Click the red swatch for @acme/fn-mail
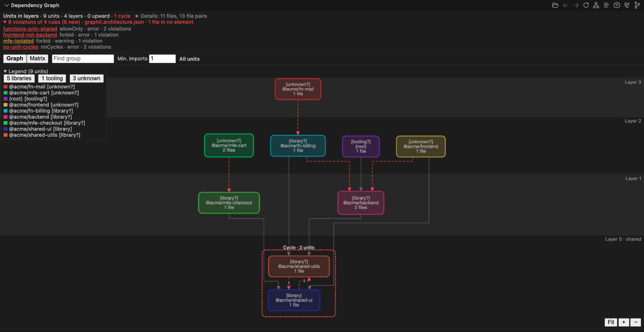 pos(6,87)
